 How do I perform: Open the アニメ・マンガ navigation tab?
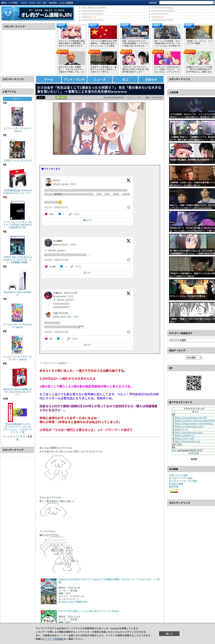(x=74, y=79)
